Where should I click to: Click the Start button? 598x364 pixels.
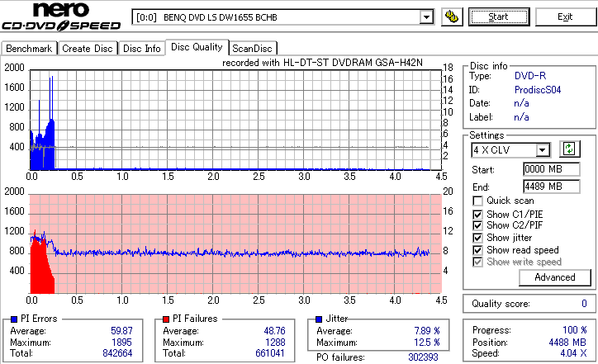click(499, 17)
